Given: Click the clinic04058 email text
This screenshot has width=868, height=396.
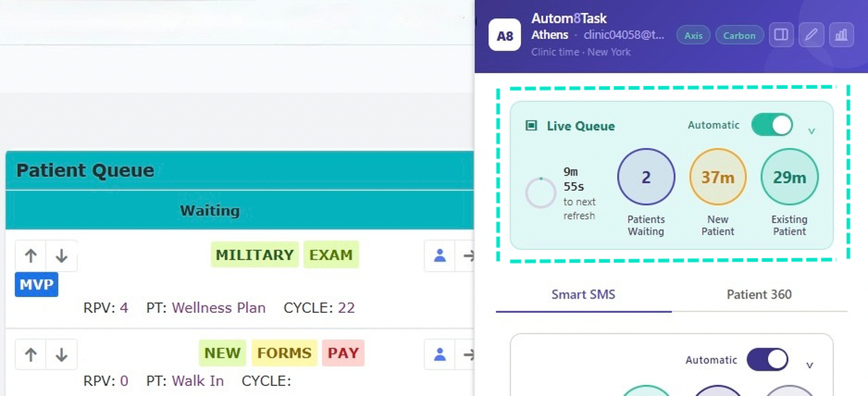Looking at the screenshot, I should (x=623, y=35).
